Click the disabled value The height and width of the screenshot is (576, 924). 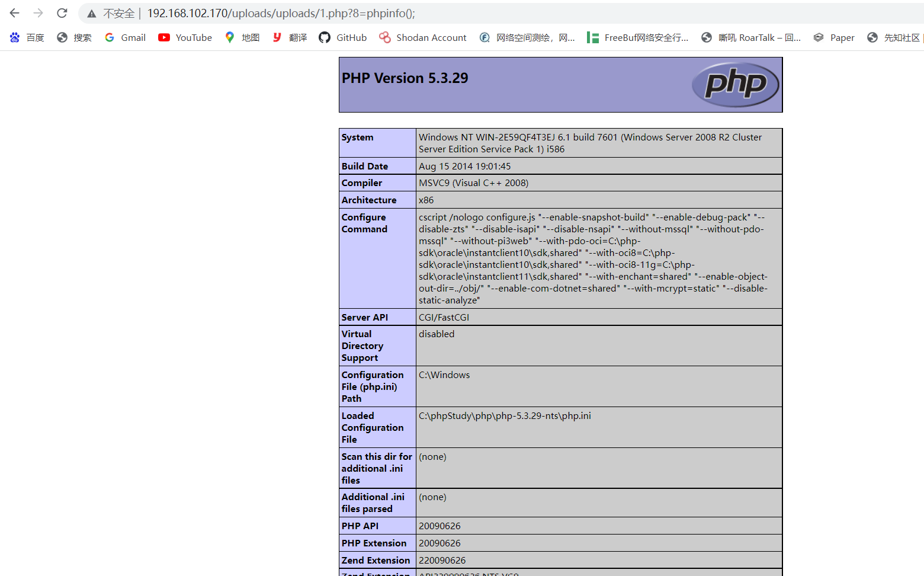tap(437, 334)
